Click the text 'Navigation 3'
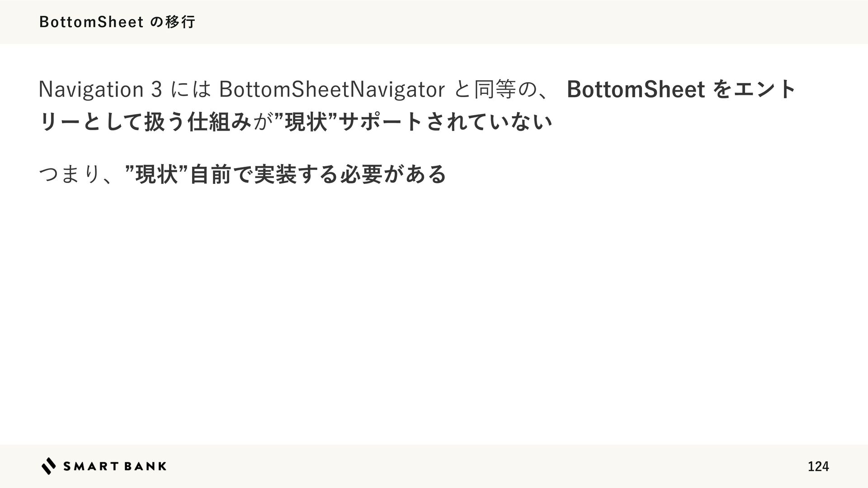The height and width of the screenshot is (488, 868). pyautogui.click(x=100, y=89)
